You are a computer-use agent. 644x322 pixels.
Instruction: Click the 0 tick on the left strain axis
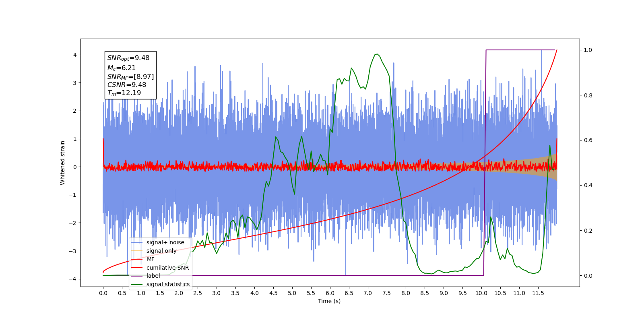point(75,167)
